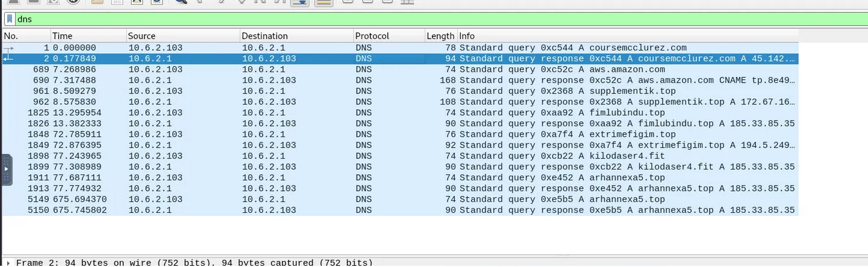Click the Open capture file folder icon

96,2
